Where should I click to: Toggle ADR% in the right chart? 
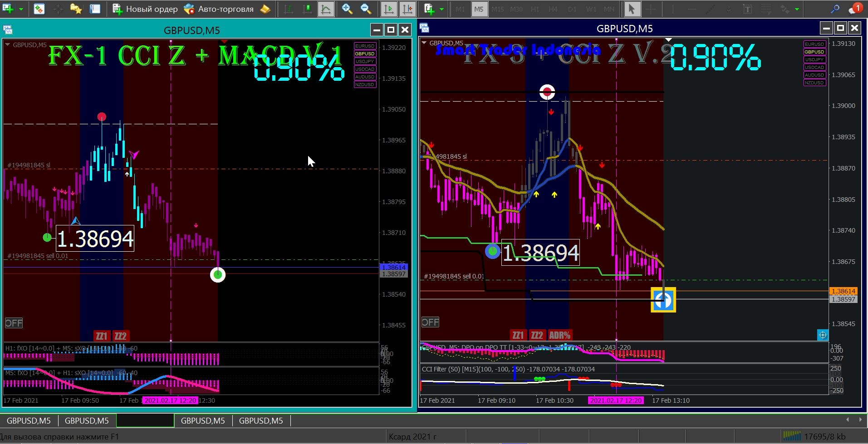coord(560,335)
